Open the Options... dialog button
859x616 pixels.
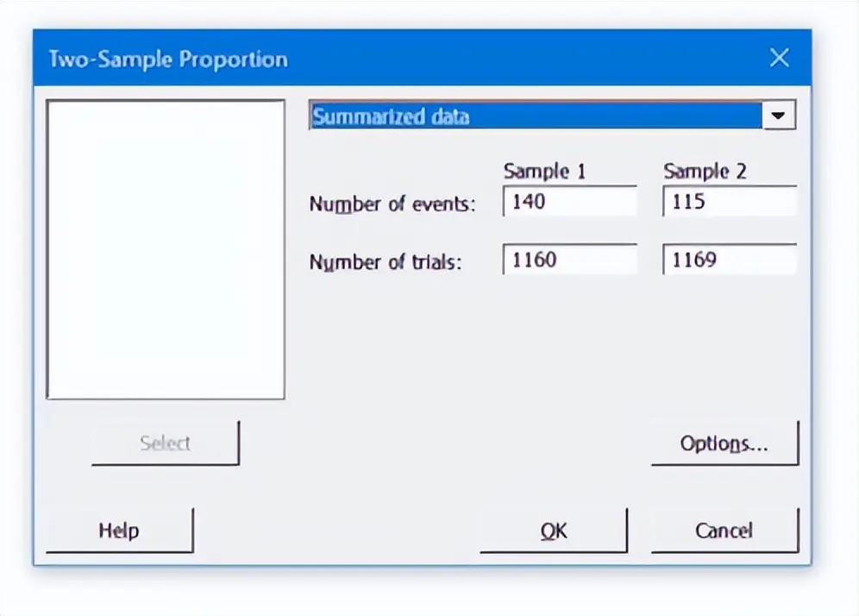724,443
